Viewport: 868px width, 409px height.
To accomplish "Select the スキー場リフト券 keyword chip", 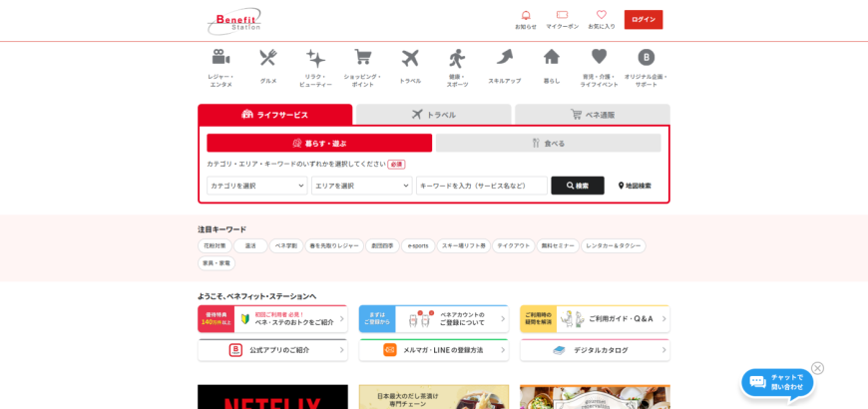I will 464,245.
